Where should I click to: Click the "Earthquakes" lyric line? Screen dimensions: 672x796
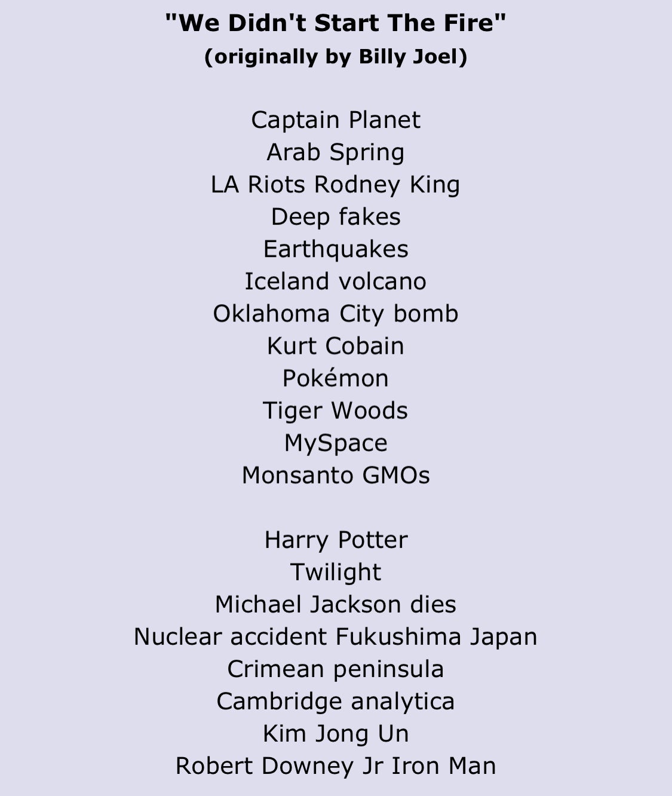click(x=336, y=249)
